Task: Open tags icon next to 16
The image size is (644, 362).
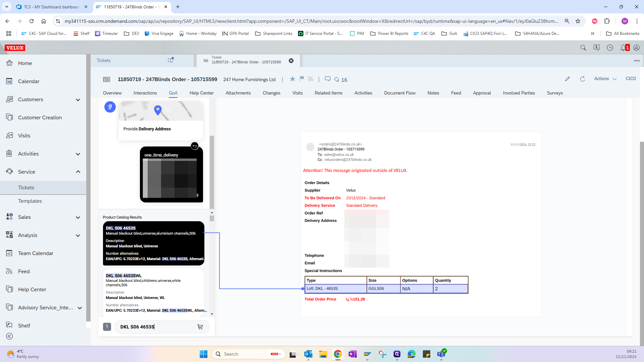Action: click(x=336, y=79)
